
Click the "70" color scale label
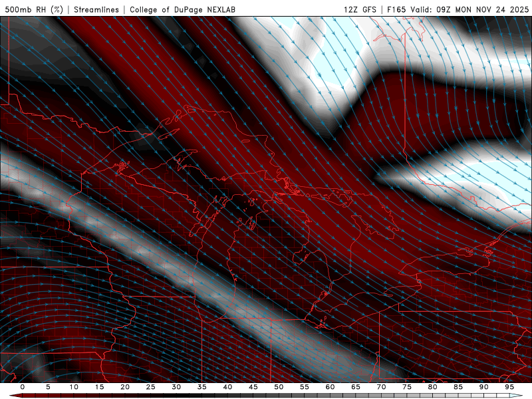[381, 387]
